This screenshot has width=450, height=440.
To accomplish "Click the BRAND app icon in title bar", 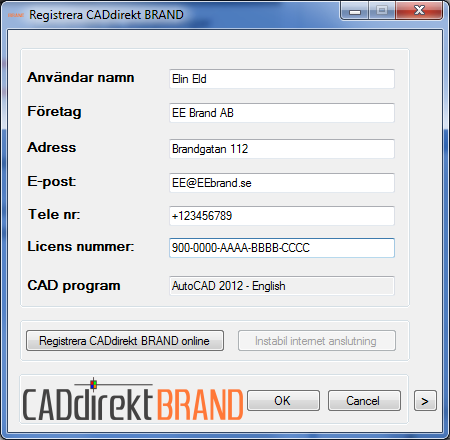I will click(x=16, y=15).
